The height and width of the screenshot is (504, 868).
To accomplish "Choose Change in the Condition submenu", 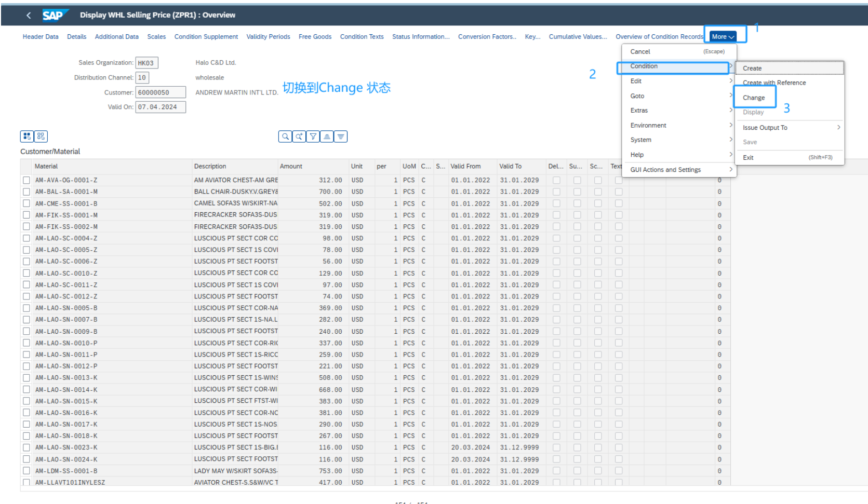I will (754, 98).
